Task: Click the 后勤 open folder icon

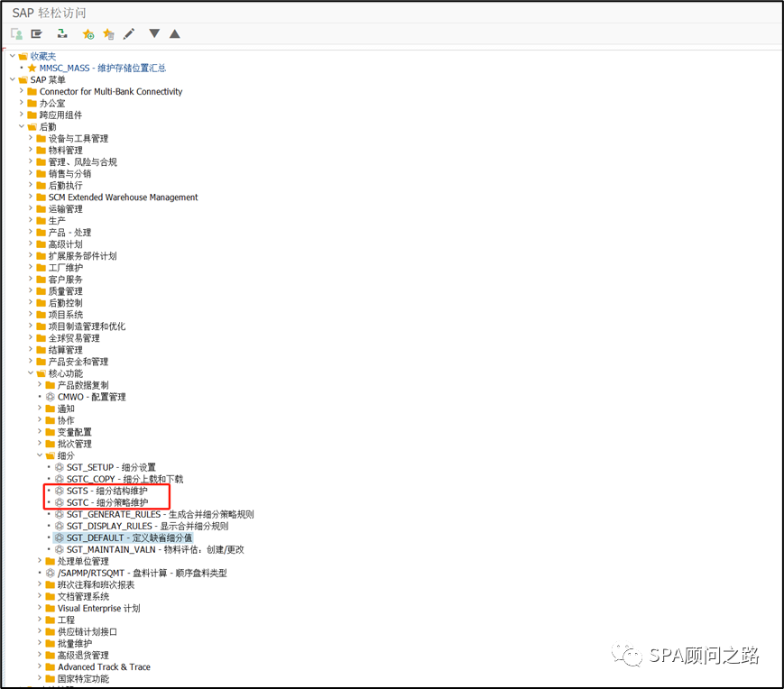Action: (x=32, y=127)
